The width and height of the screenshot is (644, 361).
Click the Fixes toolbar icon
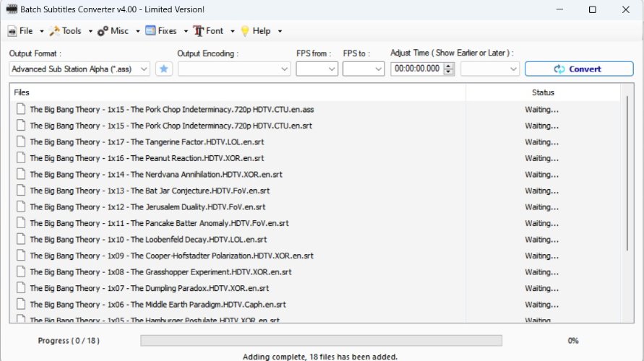coord(150,31)
